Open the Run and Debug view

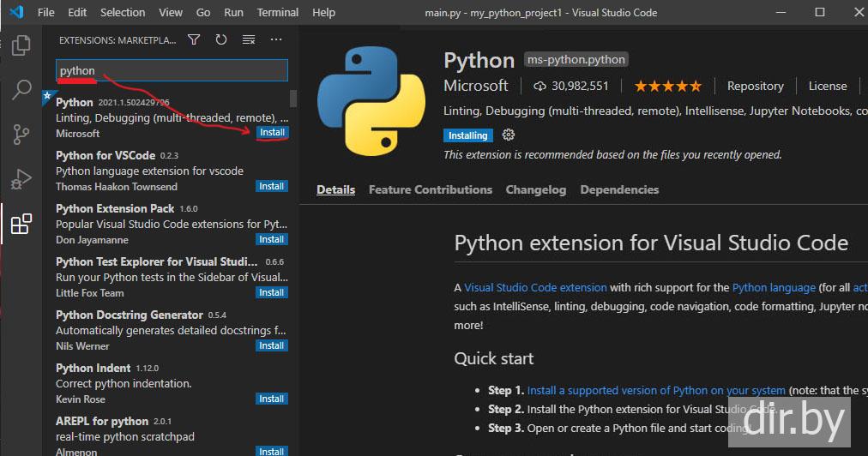click(x=21, y=179)
